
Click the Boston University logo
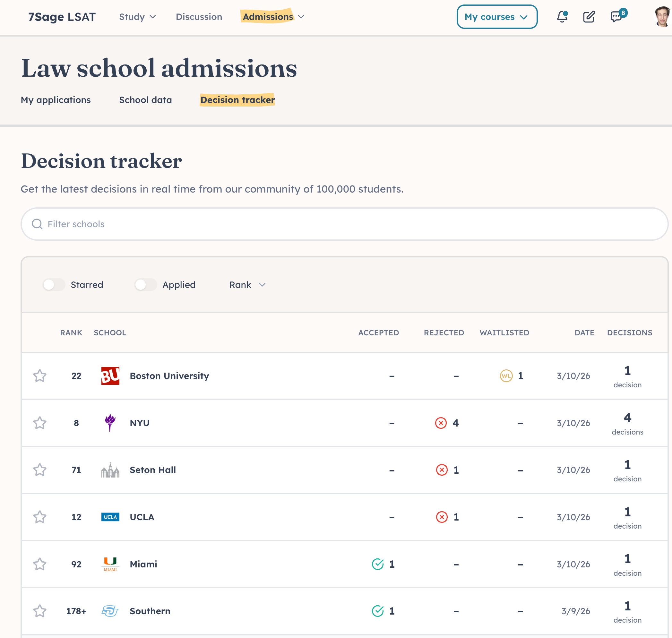[110, 376]
